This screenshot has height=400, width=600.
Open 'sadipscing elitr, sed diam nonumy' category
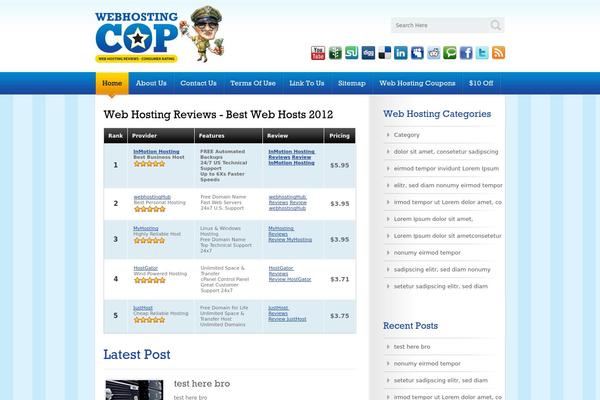pyautogui.click(x=442, y=270)
